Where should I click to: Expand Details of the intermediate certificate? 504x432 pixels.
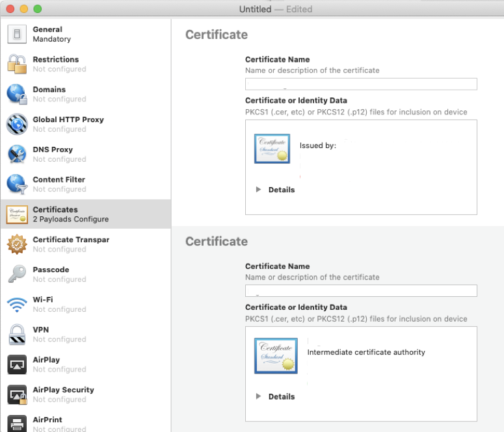point(258,396)
